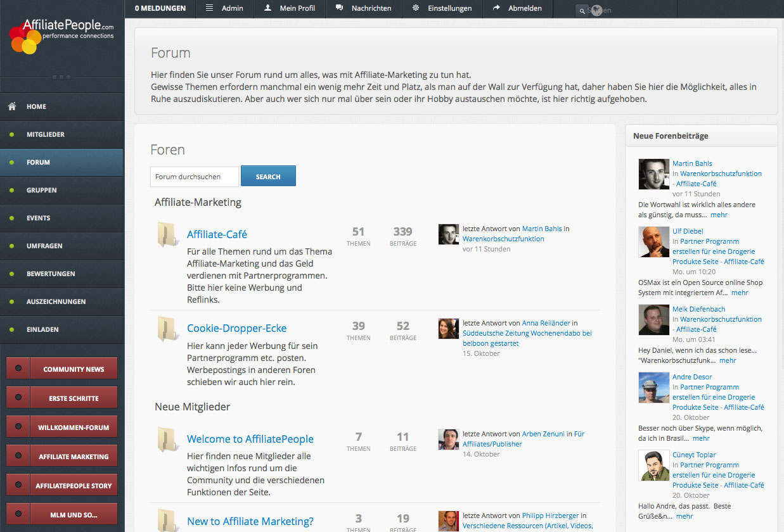Open the Affiliate-Café forum link
The width and height of the screenshot is (784, 532).
(x=217, y=234)
